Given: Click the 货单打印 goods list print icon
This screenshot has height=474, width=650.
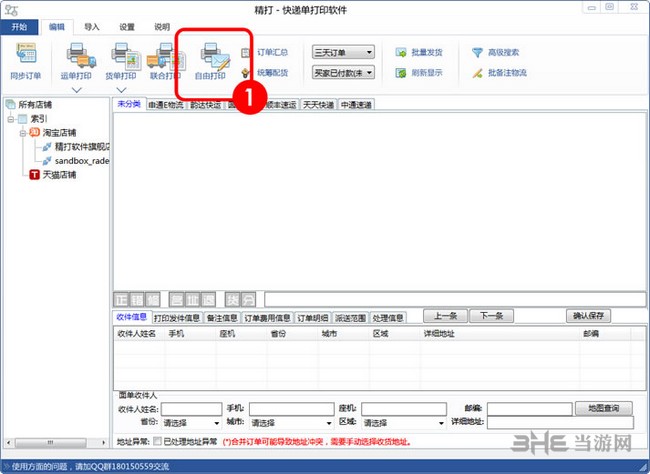Looking at the screenshot, I should pyautogui.click(x=126, y=56).
